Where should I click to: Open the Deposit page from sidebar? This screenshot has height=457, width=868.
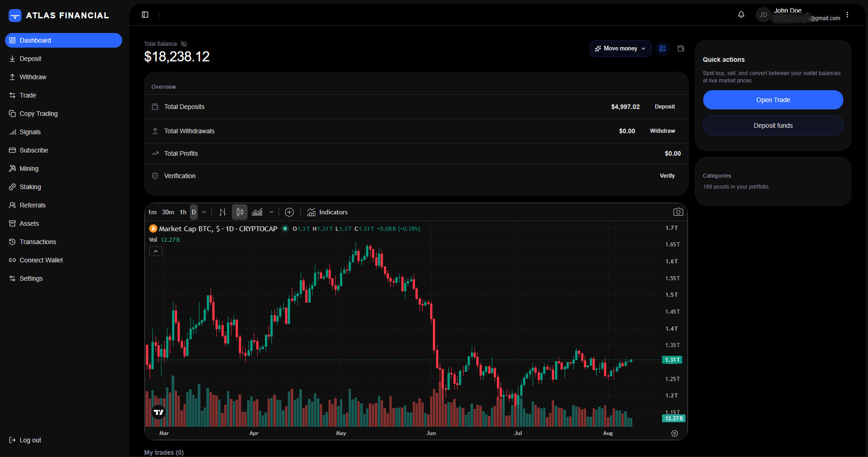pos(64,59)
